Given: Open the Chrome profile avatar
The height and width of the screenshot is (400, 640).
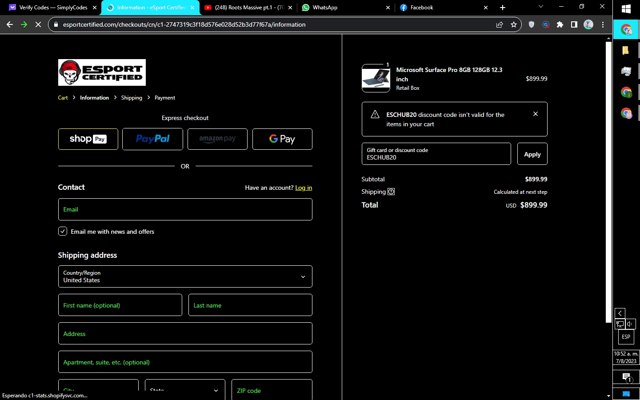Looking at the screenshot, I should click(x=588, y=24).
